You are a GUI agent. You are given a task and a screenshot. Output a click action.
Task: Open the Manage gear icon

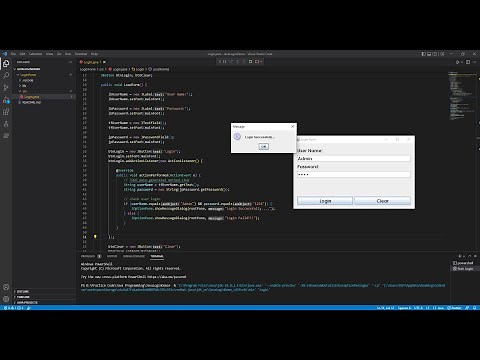[x=6, y=299]
